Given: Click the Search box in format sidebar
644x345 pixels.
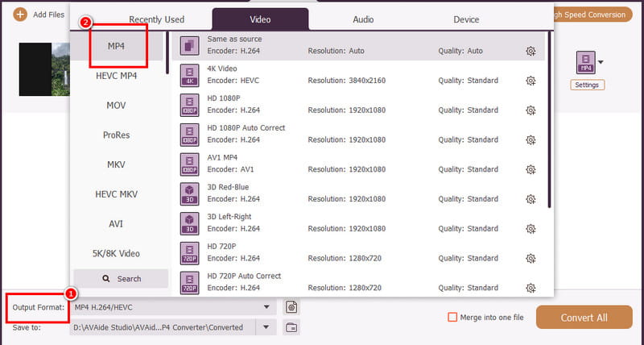Looking at the screenshot, I should pyautogui.click(x=121, y=279).
